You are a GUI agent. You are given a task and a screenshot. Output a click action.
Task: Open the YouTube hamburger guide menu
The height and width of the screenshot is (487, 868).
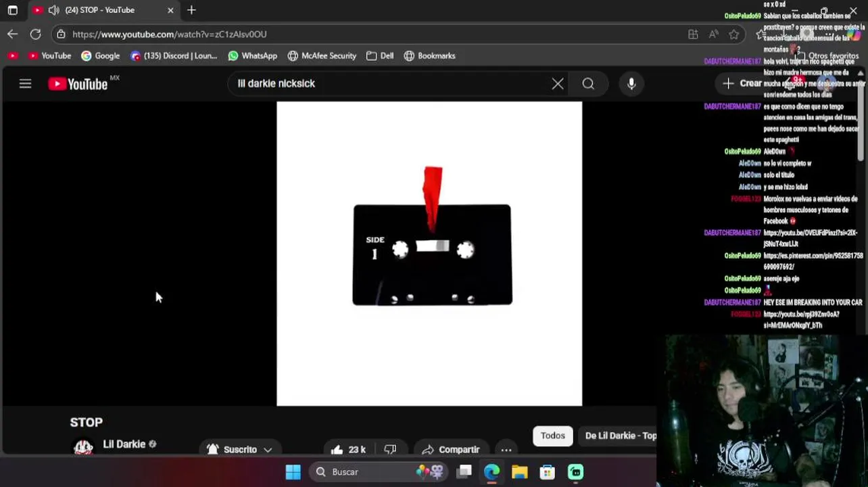click(25, 84)
